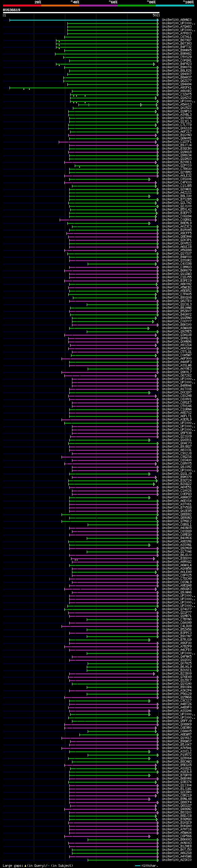This screenshot has width=197, height=868.
Task: Open hit UniRef100_A5WAU4
Action: [176, 833]
